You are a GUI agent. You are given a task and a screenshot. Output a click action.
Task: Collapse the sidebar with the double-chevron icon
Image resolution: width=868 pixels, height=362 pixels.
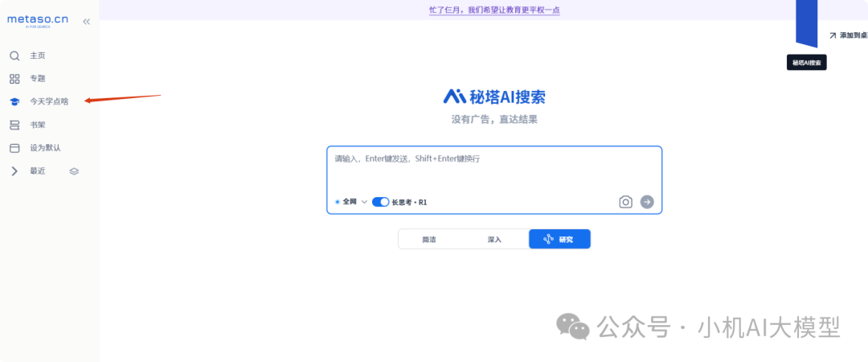coord(86,22)
